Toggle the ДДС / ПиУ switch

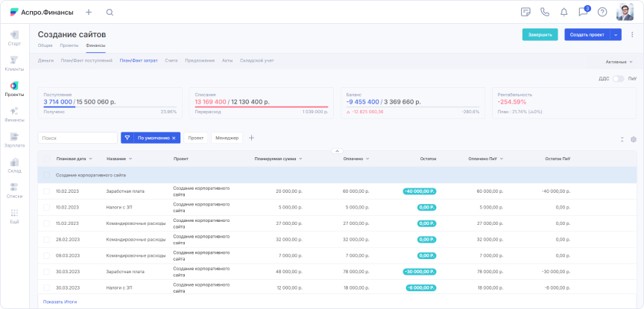coord(618,78)
